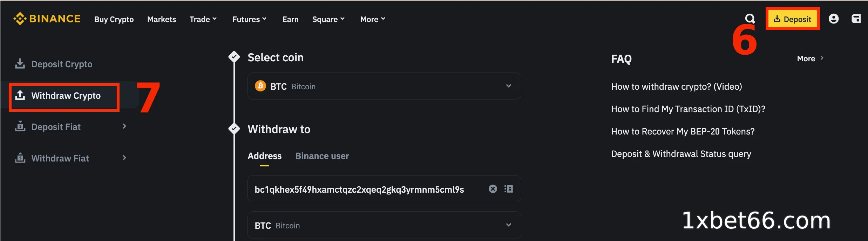Select Deposit Crypto in sidebar
Image resolution: width=868 pixels, height=241 pixels.
[62, 64]
